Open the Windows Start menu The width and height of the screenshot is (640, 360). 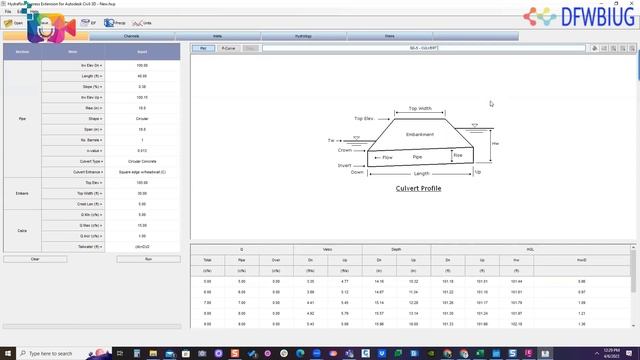8,353
